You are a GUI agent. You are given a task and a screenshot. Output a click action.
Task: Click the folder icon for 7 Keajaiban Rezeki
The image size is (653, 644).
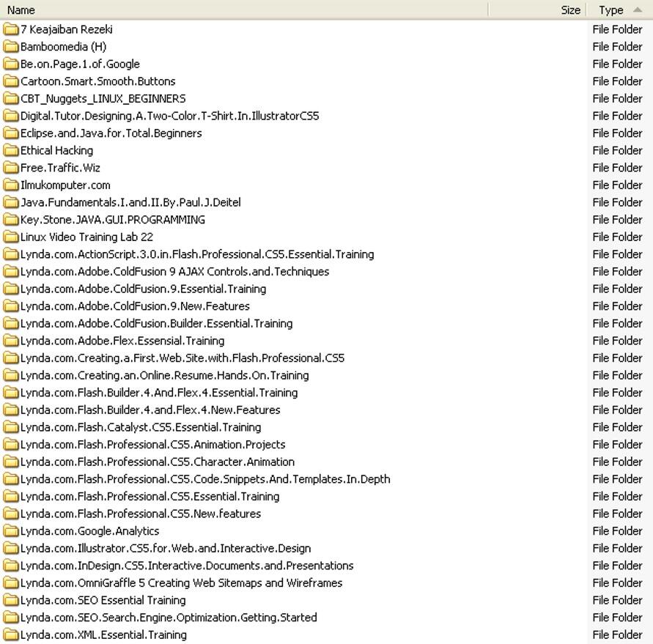tap(11, 29)
